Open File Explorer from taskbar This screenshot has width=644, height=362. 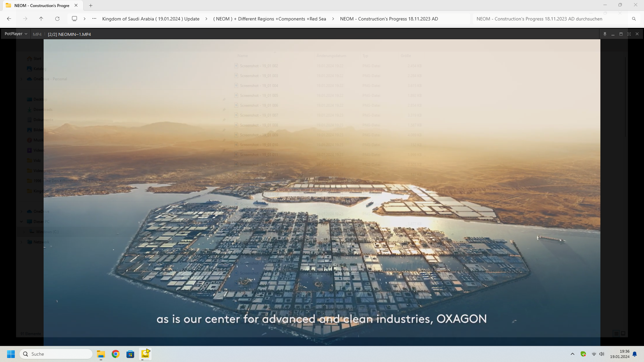tap(101, 354)
